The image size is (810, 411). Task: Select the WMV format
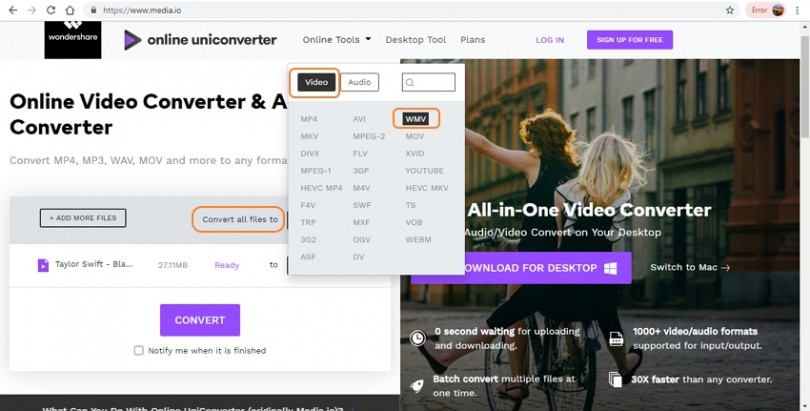416,119
